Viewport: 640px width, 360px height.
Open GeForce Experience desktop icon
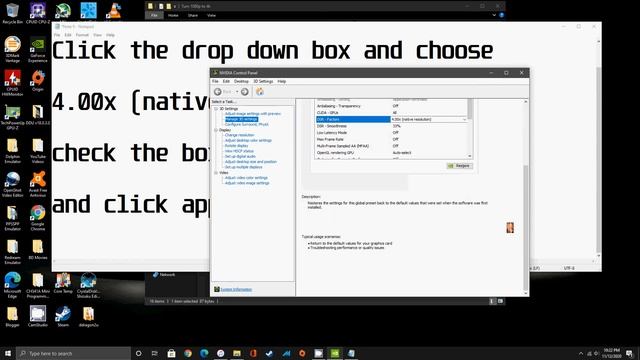click(x=38, y=49)
